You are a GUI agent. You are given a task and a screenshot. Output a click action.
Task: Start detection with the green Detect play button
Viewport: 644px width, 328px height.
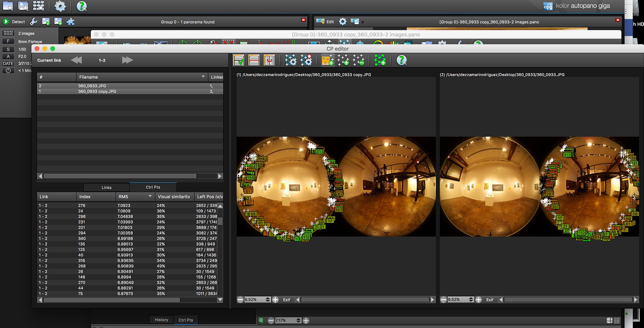(x=6, y=22)
